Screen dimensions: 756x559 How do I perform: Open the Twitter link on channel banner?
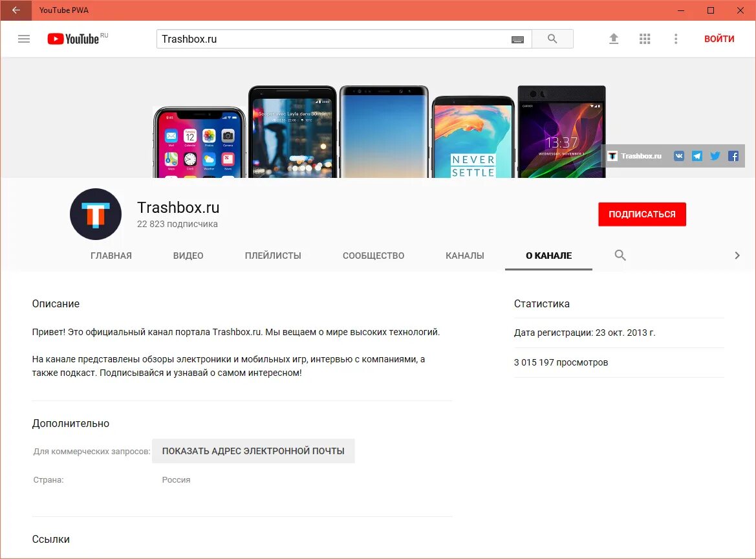(x=715, y=155)
